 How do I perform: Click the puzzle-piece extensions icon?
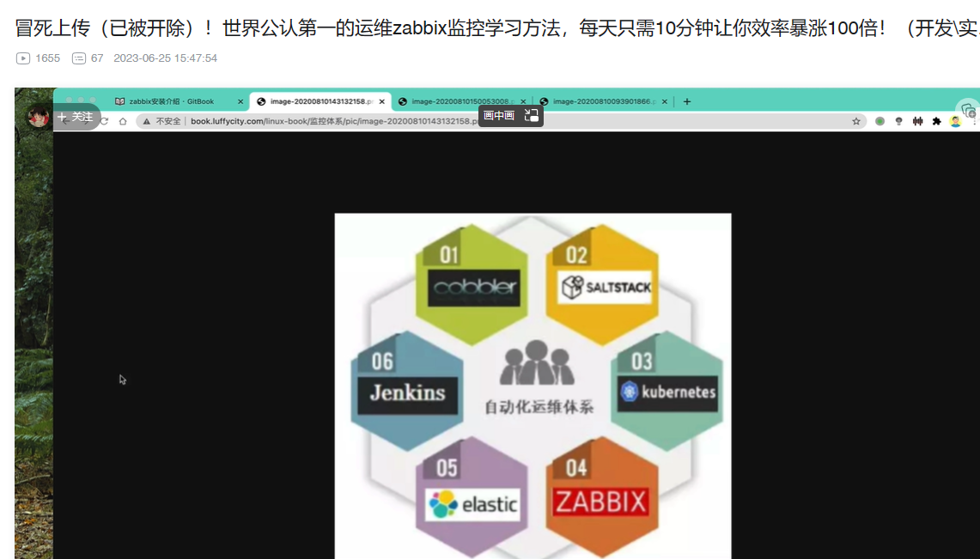click(936, 122)
